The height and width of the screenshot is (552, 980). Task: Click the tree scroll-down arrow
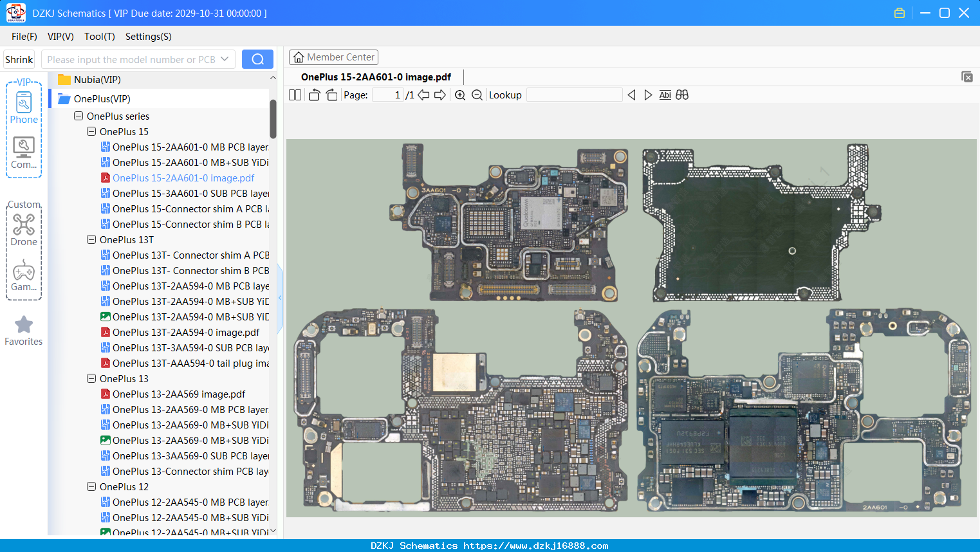coord(273,531)
